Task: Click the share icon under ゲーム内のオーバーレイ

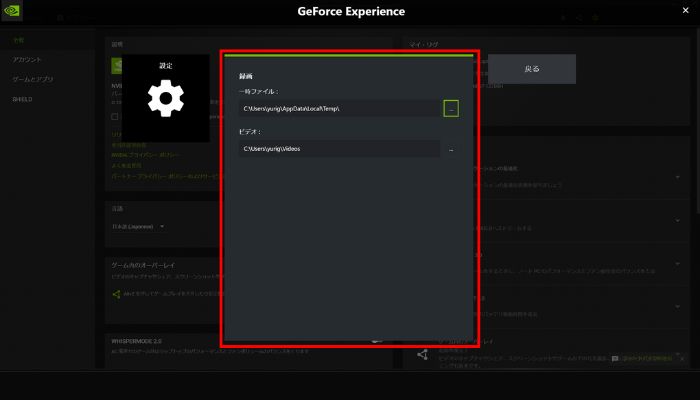Action: (116, 294)
